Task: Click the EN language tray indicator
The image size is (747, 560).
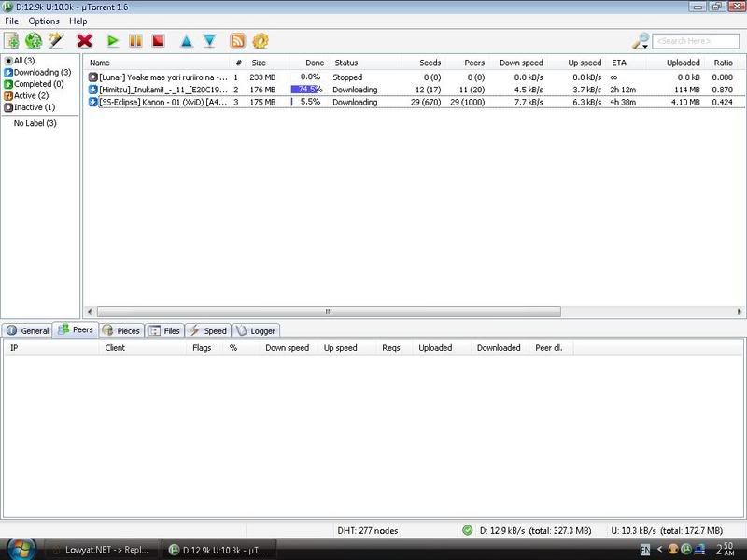Action: [644, 550]
